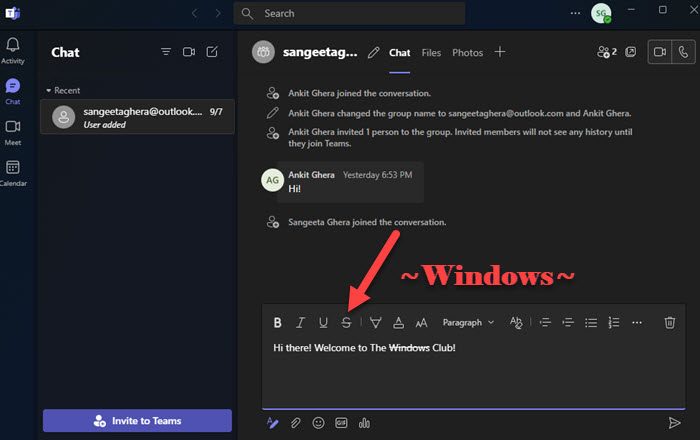
Task: Click into the Search box
Action: 349,13
